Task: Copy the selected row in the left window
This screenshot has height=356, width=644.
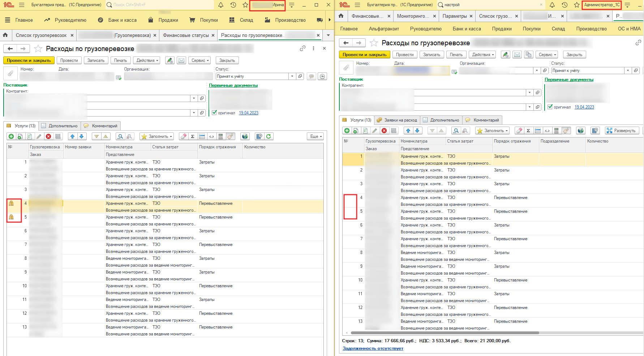Action: tap(20, 136)
